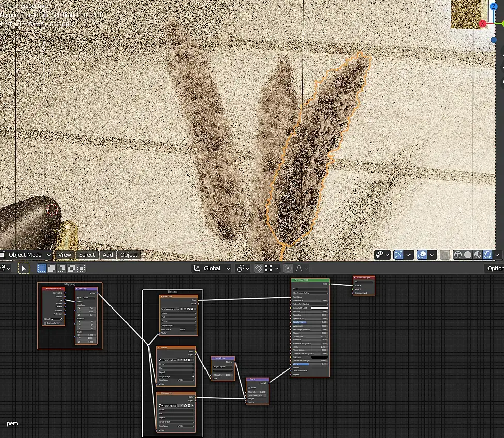Toggle From Instancer checkbox in Texture Coordinate
This screenshot has width=504, height=438.
(x=45, y=323)
